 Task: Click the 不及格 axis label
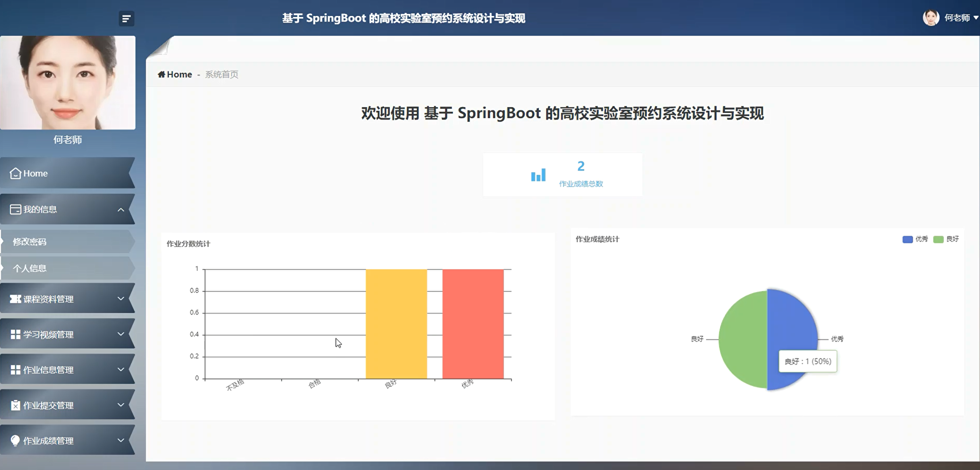(x=235, y=385)
